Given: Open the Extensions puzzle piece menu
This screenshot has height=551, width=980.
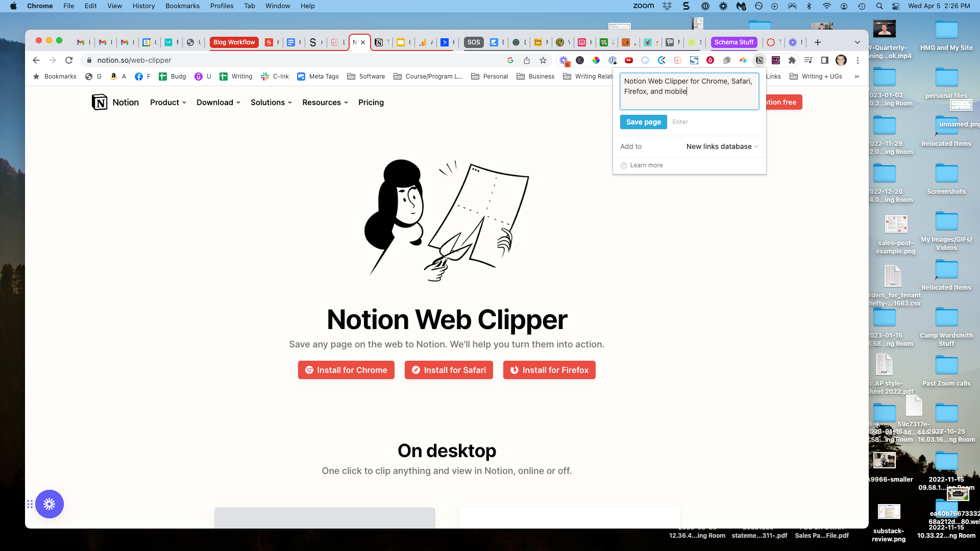Looking at the screenshot, I should click(792, 60).
